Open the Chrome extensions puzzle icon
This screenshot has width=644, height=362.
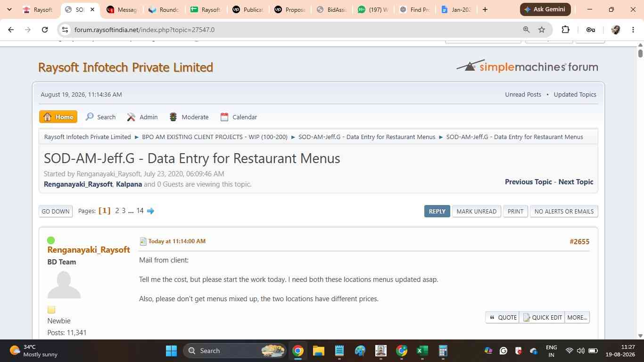[565, 30]
